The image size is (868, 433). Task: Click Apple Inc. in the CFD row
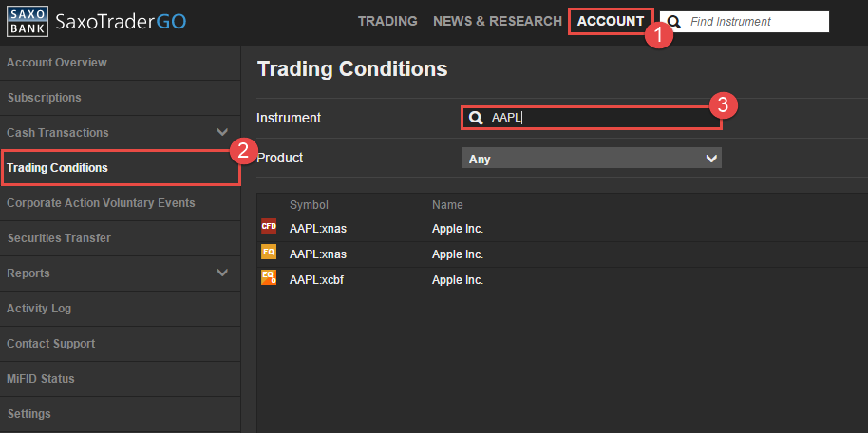pyautogui.click(x=458, y=229)
